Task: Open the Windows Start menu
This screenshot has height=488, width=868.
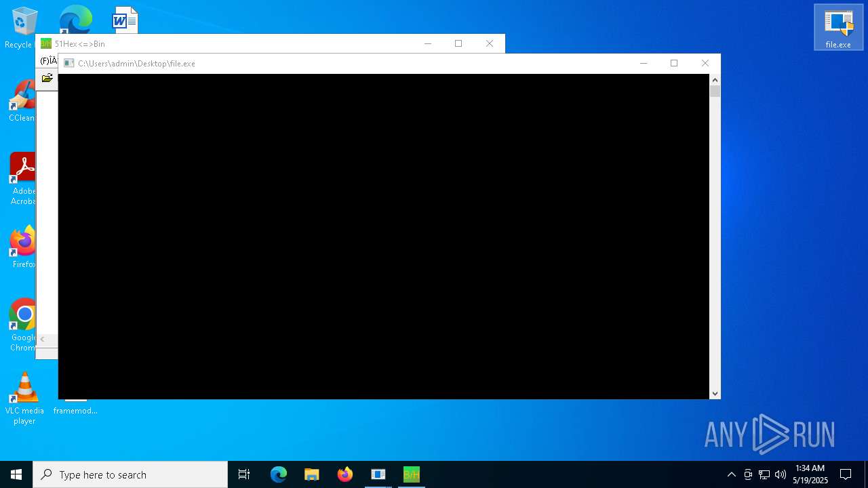Action: coord(16,474)
